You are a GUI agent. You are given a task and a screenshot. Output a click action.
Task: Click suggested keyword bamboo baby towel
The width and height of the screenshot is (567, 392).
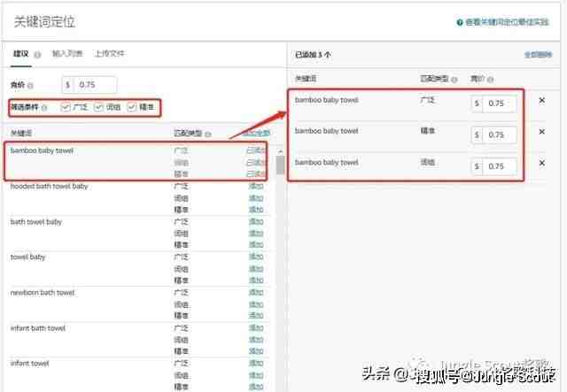tap(42, 150)
